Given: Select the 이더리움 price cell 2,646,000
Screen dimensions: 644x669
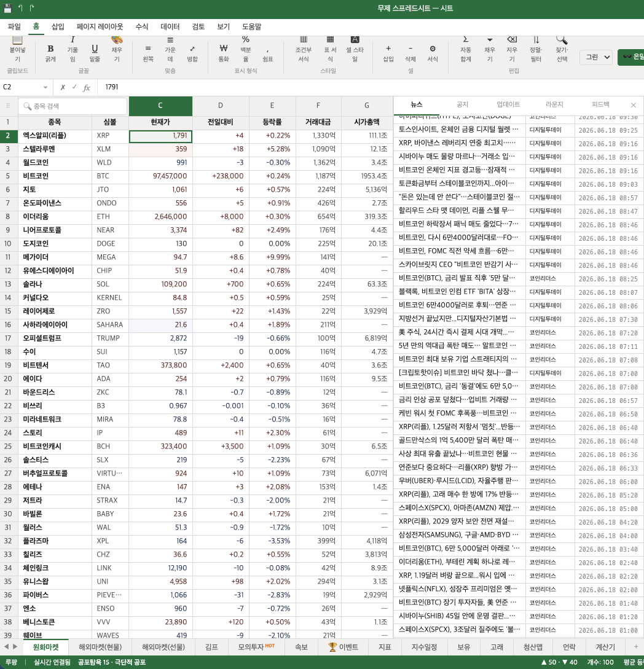Looking at the screenshot, I should click(x=160, y=217).
